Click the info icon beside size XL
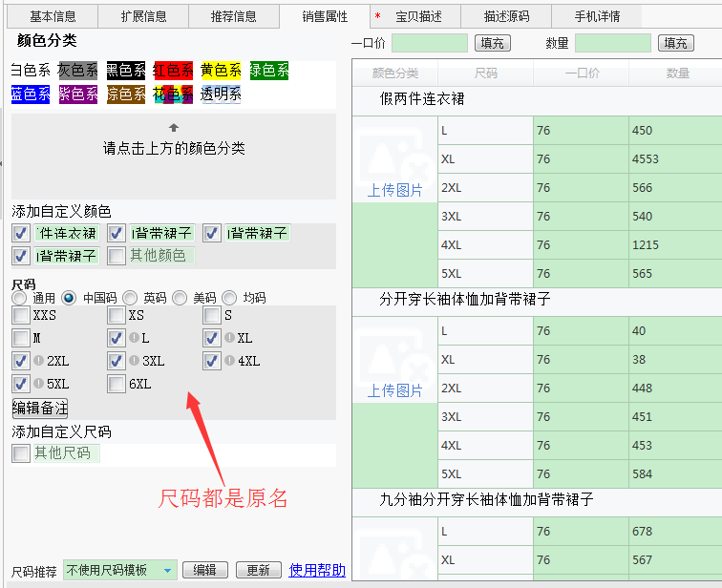The width and height of the screenshot is (722, 588). coord(229,338)
